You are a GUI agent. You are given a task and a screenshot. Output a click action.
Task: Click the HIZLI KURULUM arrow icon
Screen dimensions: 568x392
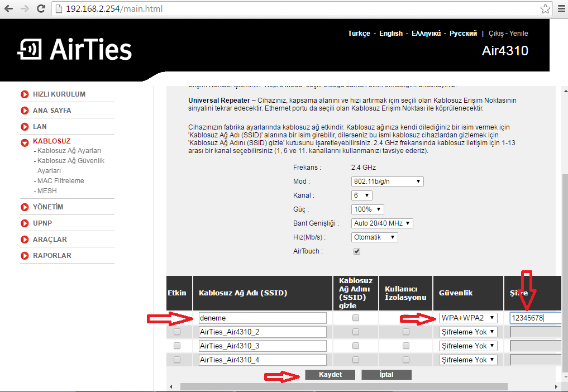pos(25,95)
